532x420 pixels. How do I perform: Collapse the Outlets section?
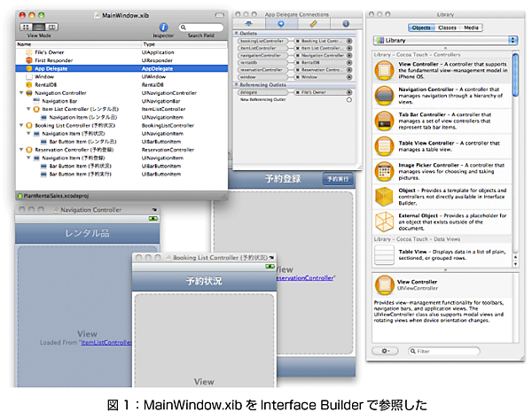[238, 33]
